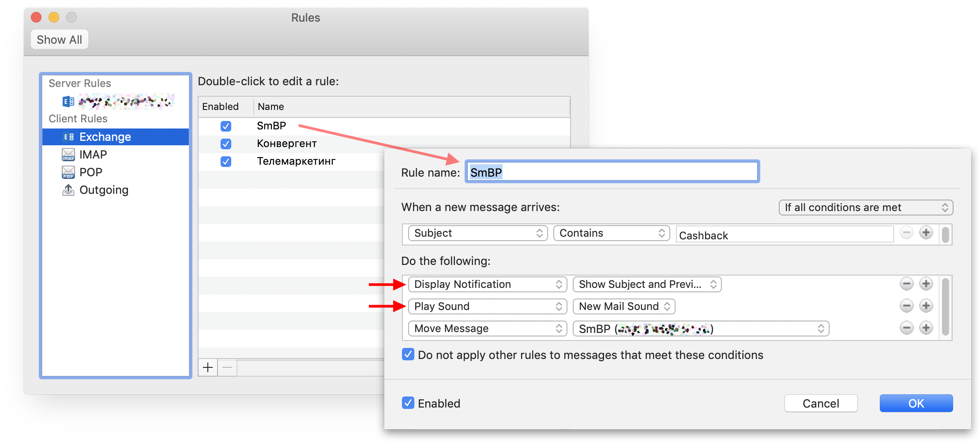Click the Exchange server account icon under Server Rules

68,102
